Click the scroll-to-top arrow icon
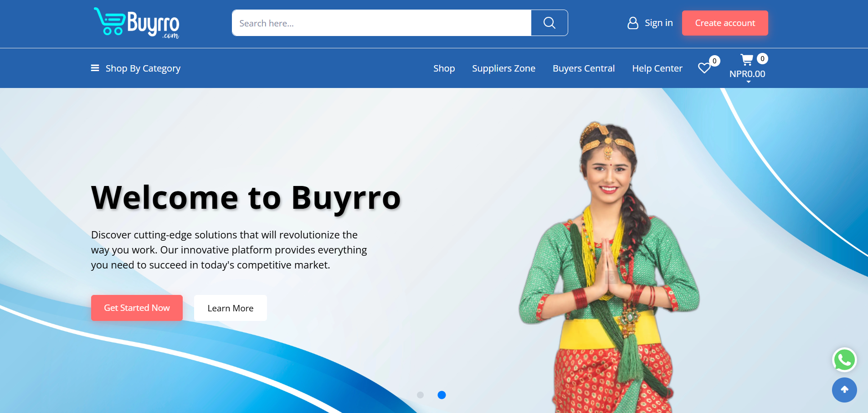The image size is (868, 413). click(844, 390)
